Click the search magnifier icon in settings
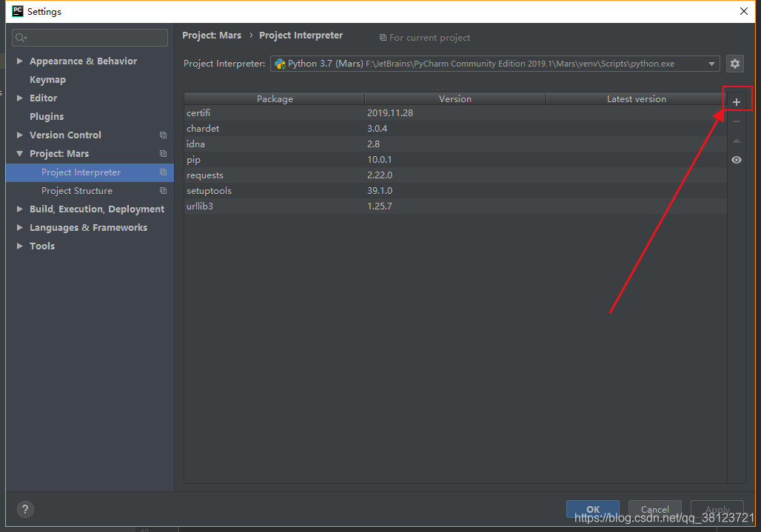This screenshot has height=532, width=761. (x=21, y=38)
